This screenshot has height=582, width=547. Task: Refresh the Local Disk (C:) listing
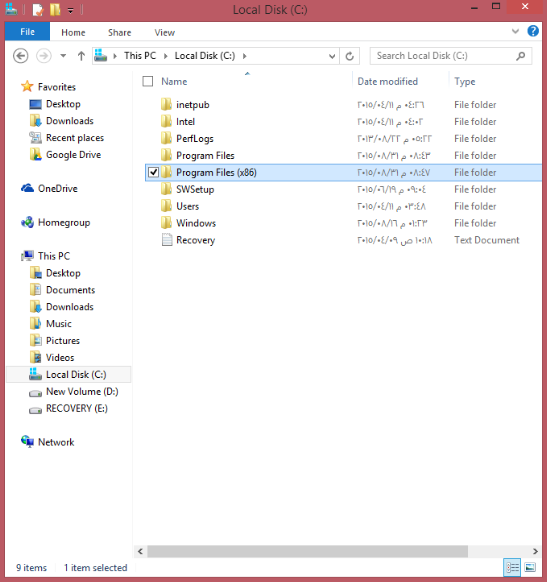pos(350,56)
